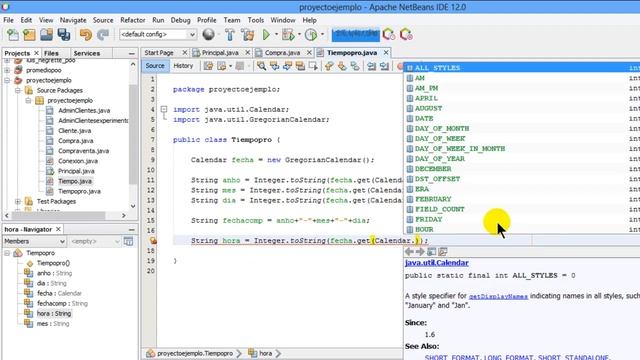The height and width of the screenshot is (360, 640).
Task: Collapse the Source Packages node
Action: point(18,90)
